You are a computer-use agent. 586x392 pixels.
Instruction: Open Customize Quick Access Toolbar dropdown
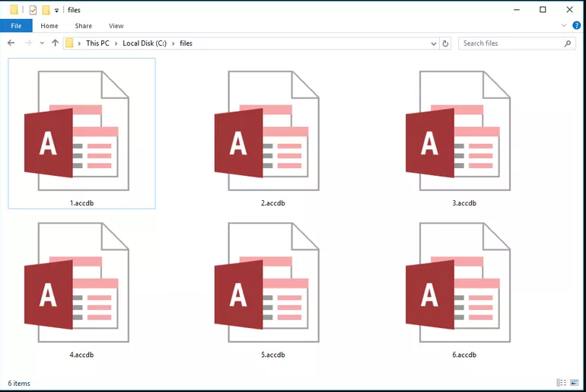coord(56,10)
